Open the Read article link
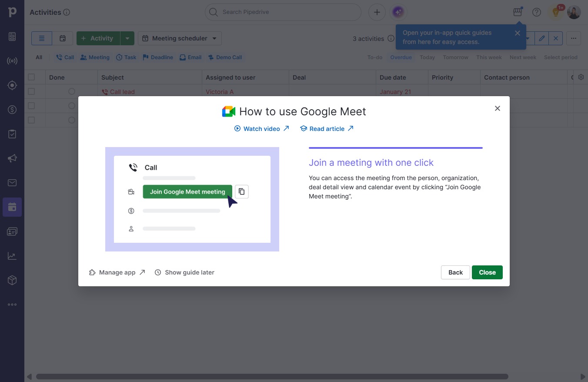The height and width of the screenshot is (382, 588). 327,129
